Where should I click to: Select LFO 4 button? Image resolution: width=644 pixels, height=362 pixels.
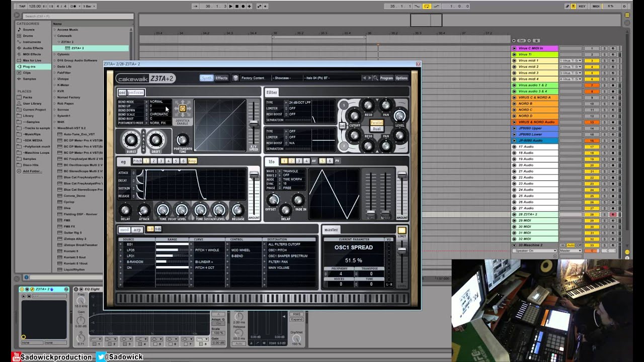click(x=306, y=161)
